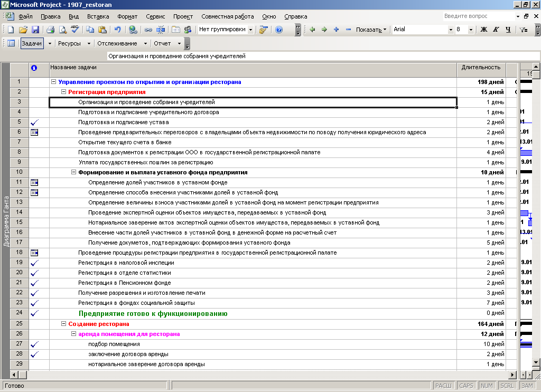Image resolution: width=541 pixels, height=392 pixels.
Task: Toggle the Project Guide panel icon
Action: coord(11,43)
